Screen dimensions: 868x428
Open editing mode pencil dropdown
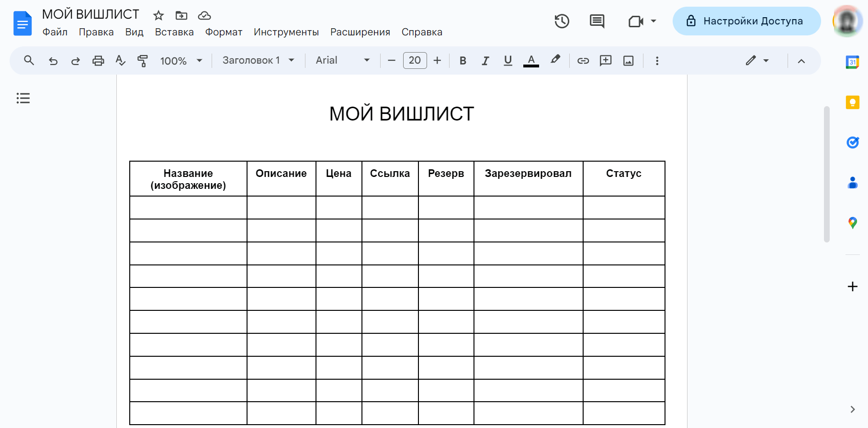tap(757, 61)
